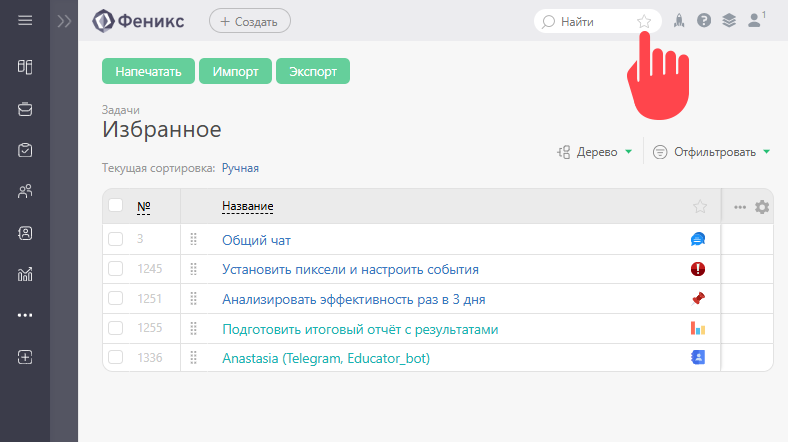Open table settings gear icon
Viewport: 788px width, 442px height.
(x=762, y=207)
